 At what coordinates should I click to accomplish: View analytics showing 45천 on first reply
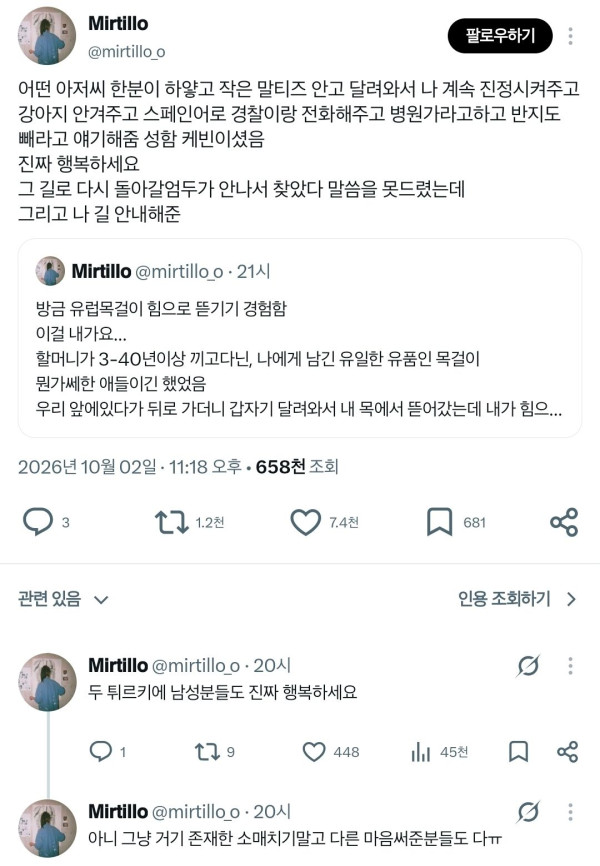(420, 752)
